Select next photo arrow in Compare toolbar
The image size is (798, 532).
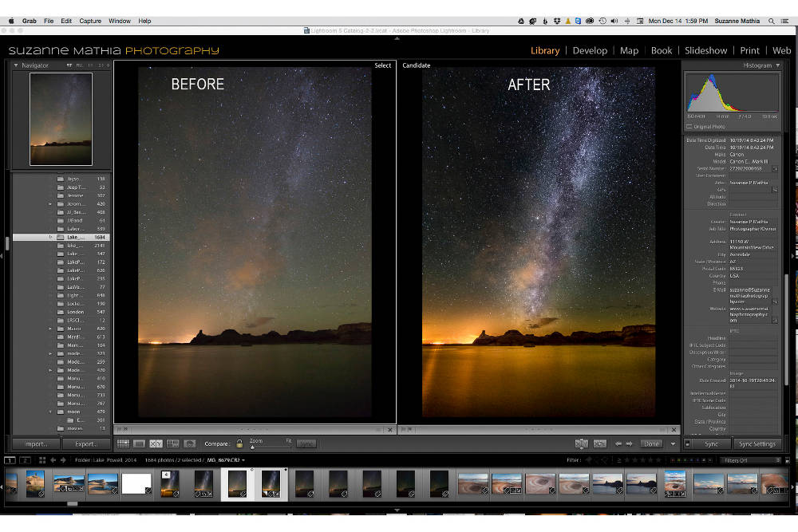[x=630, y=443]
